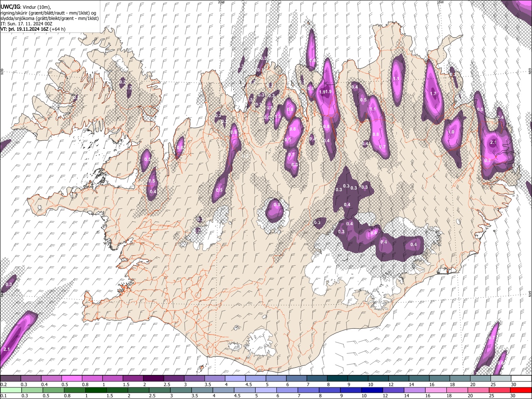This screenshot has width=532, height=399.
Task: Click the rain legend swatch between 25 and 30
Action: (500, 390)
